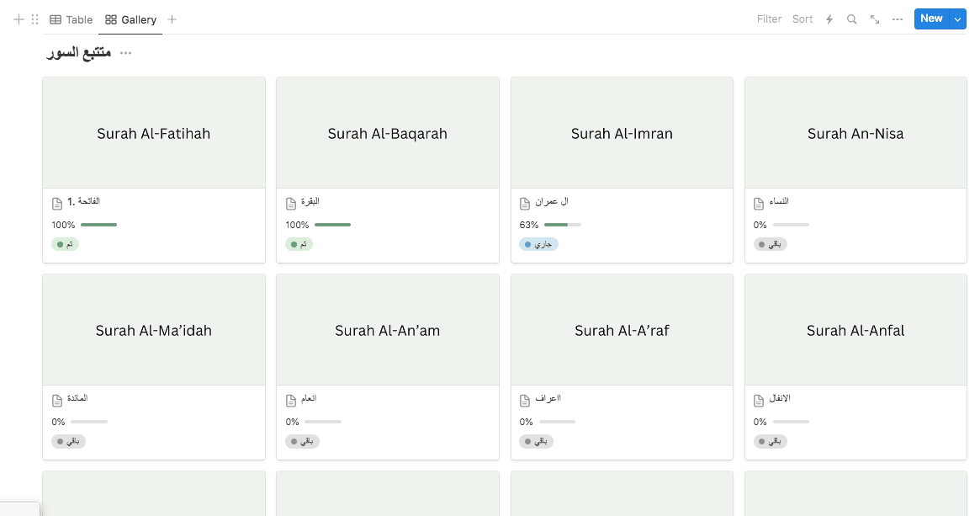Screen dimensions: 980x516
Task: Click the Sort option
Action: pyautogui.click(x=802, y=19)
